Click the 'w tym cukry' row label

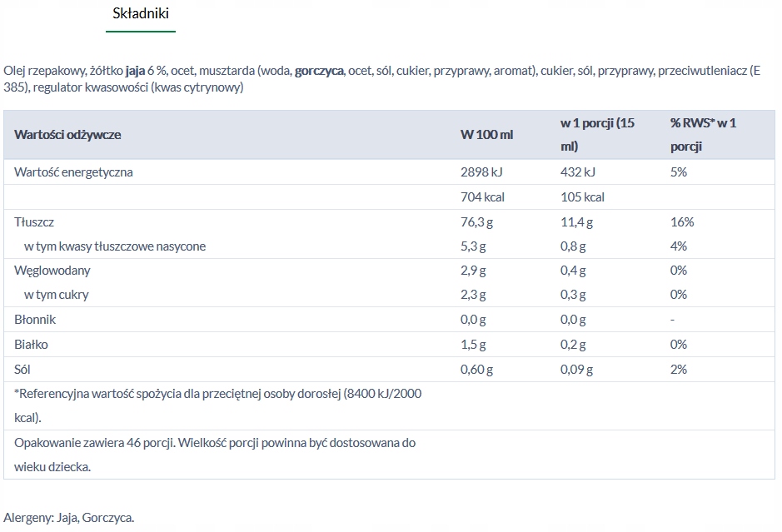pos(57,295)
